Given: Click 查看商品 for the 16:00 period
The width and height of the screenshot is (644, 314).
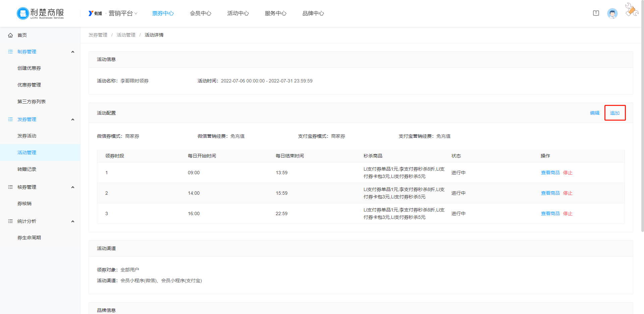Looking at the screenshot, I should click(x=550, y=213).
